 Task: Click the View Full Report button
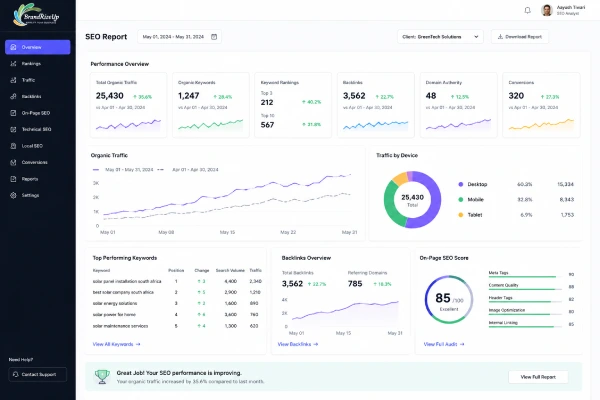pyautogui.click(x=538, y=377)
